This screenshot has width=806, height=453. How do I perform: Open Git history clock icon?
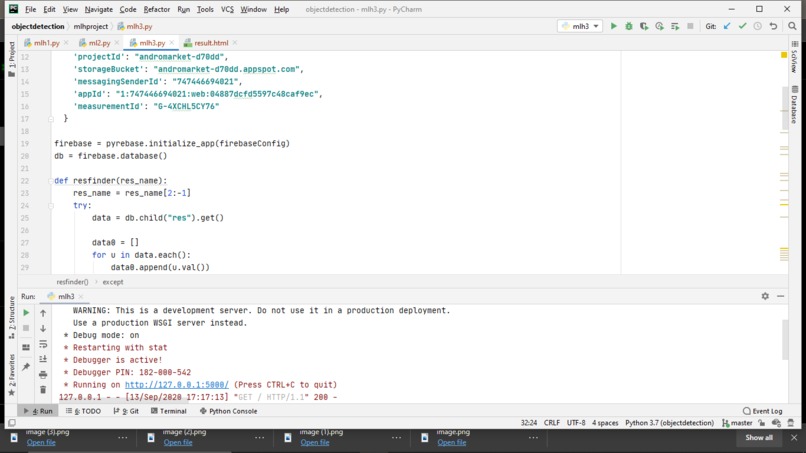(758, 26)
